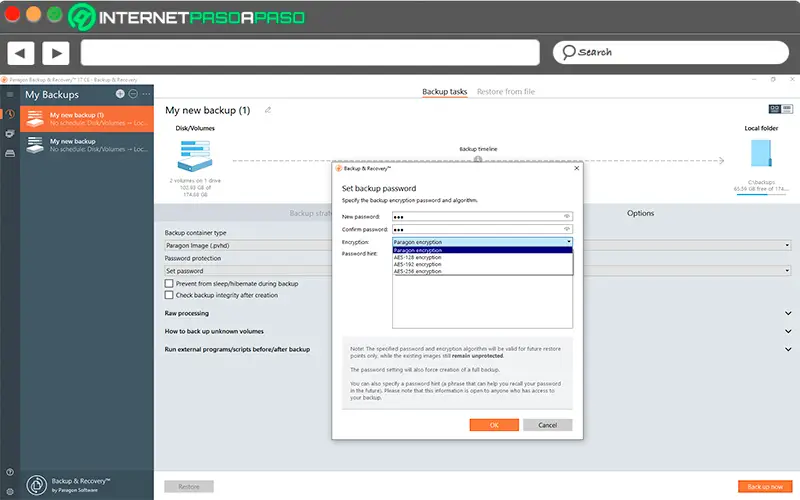Click the Backup & Recovery logo icon

point(37,485)
